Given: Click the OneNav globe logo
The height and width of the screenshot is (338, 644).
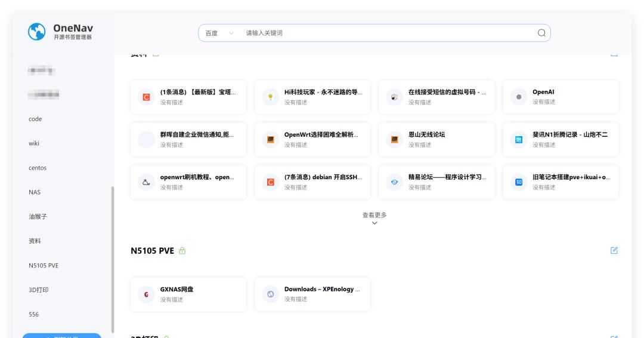Looking at the screenshot, I should (36, 32).
